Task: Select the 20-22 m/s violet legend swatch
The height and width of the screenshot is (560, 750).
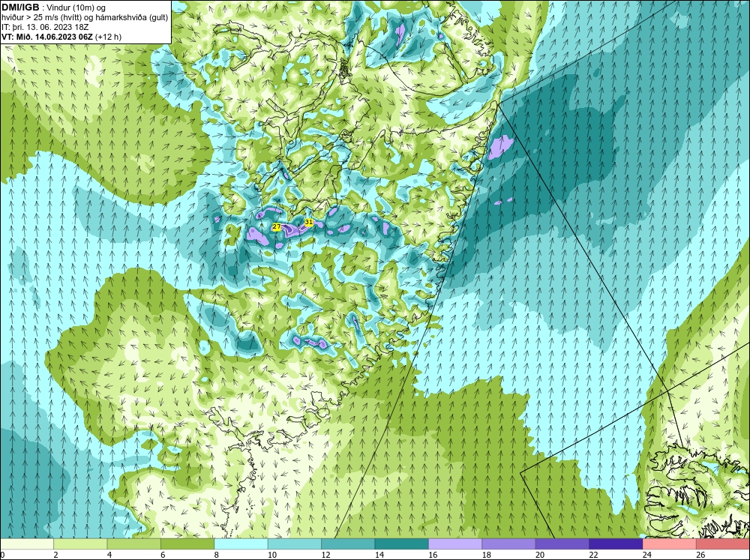Action: tap(562, 544)
